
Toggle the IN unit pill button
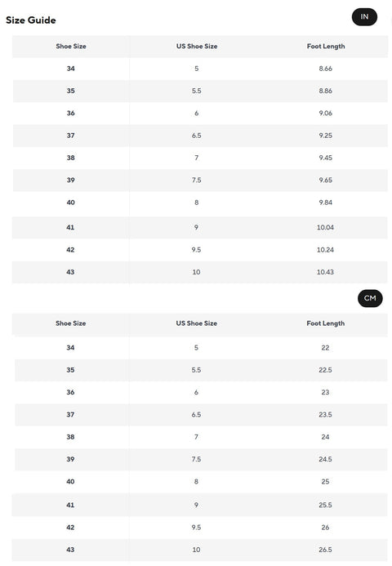click(x=364, y=17)
